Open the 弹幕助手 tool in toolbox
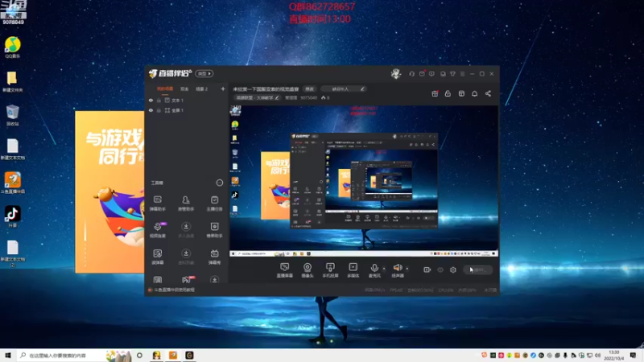The width and height of the screenshot is (644, 362). click(158, 204)
